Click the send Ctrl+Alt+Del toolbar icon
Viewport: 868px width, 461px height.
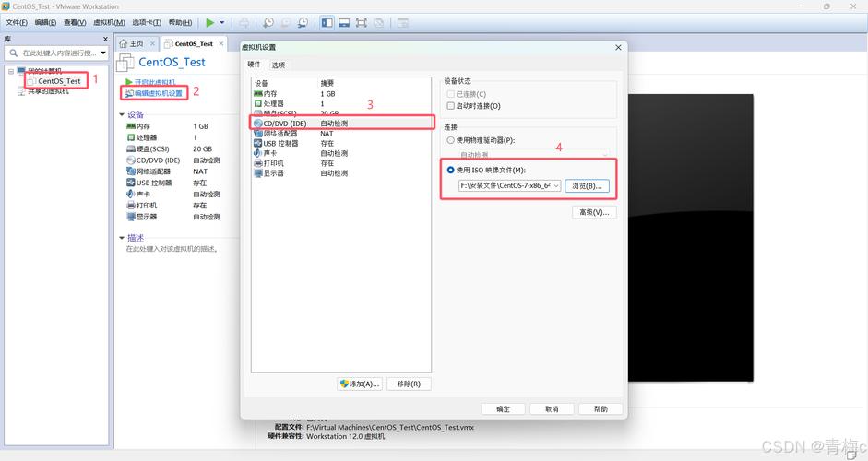coord(244,23)
